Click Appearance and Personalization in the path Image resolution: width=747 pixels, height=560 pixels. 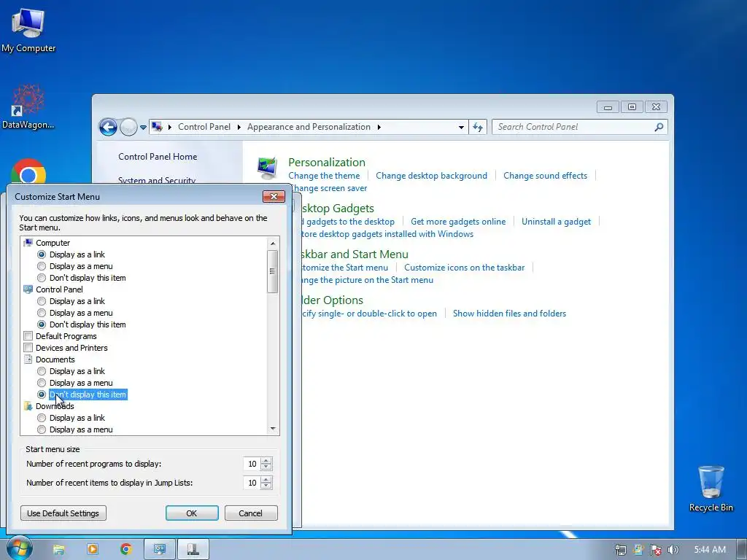[309, 127]
